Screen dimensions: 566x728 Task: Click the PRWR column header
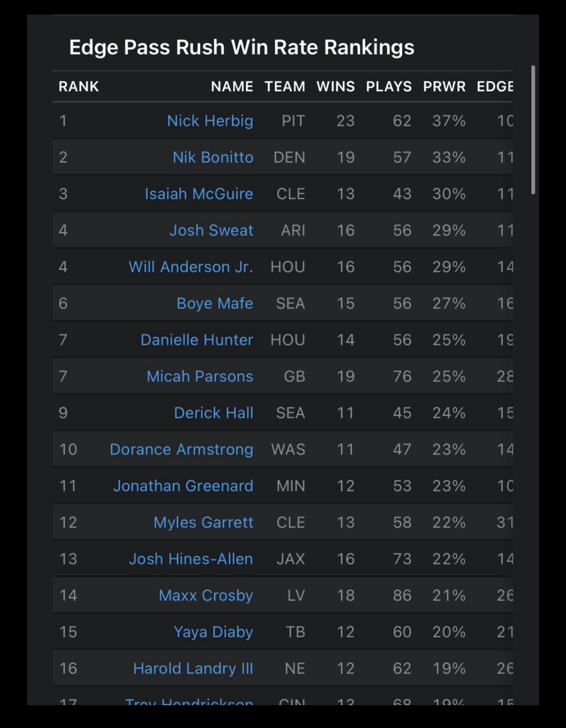pos(444,86)
